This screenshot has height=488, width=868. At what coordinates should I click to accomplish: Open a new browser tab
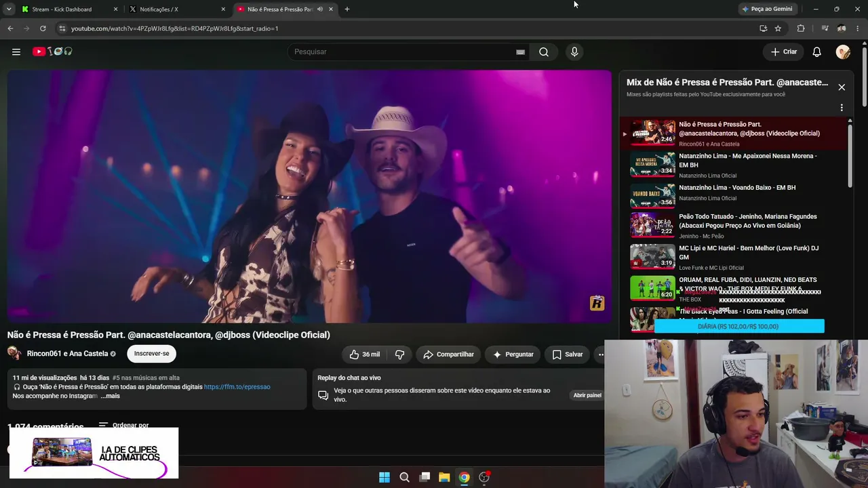coord(347,9)
